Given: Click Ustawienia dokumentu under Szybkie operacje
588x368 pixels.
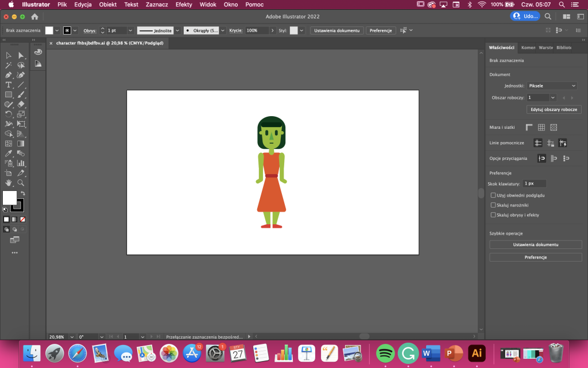Looking at the screenshot, I should click(x=536, y=244).
